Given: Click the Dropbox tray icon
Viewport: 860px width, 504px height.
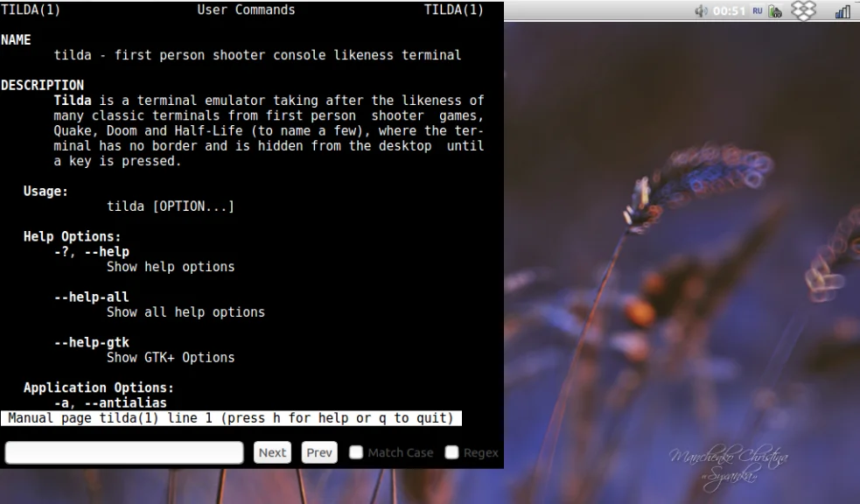Looking at the screenshot, I should (x=803, y=10).
